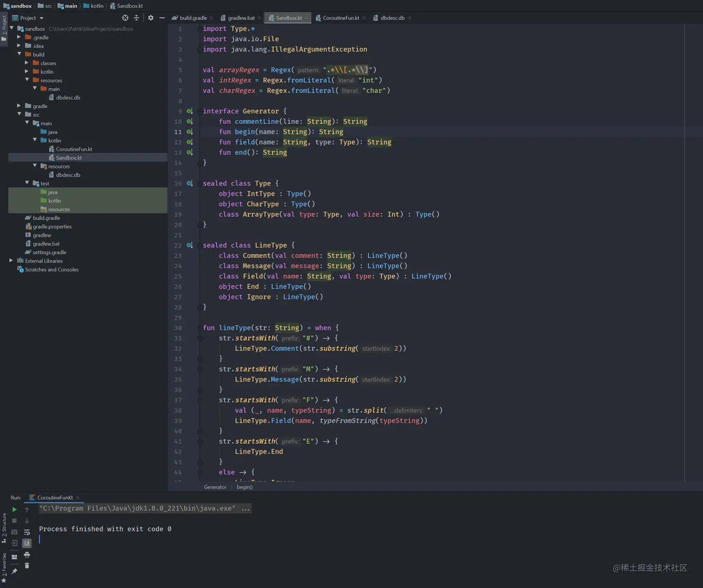Click the gutter marker beside begin on line 11

click(190, 132)
